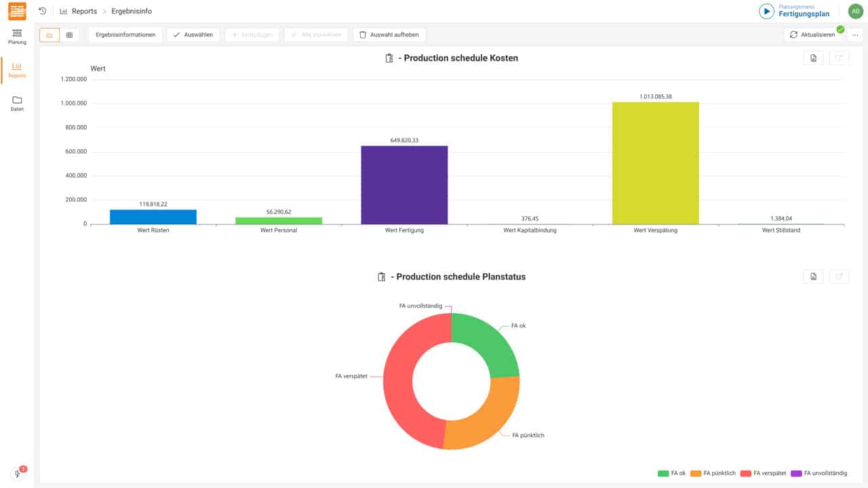Export the Kosten chart via document icon
The width and height of the screenshot is (868, 488).
[813, 58]
